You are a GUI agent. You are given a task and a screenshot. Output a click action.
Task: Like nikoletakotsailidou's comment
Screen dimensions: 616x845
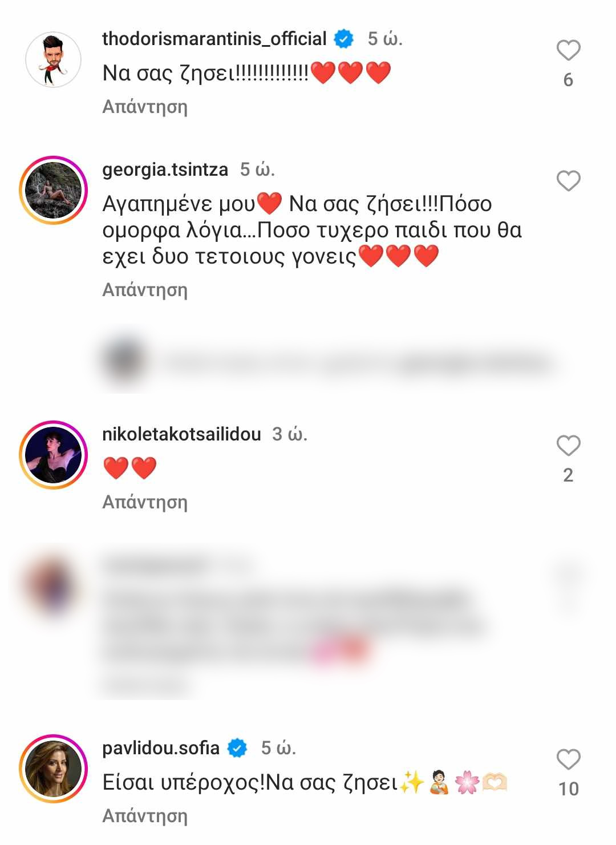pyautogui.click(x=568, y=446)
